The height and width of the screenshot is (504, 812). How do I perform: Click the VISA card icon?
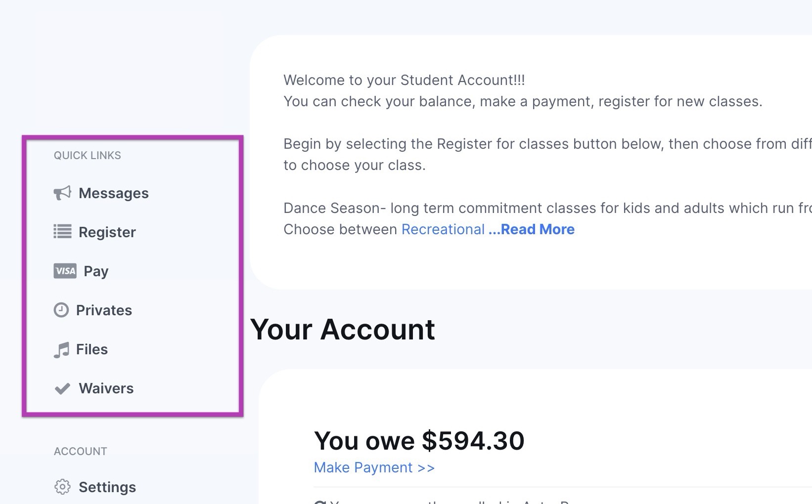65,271
